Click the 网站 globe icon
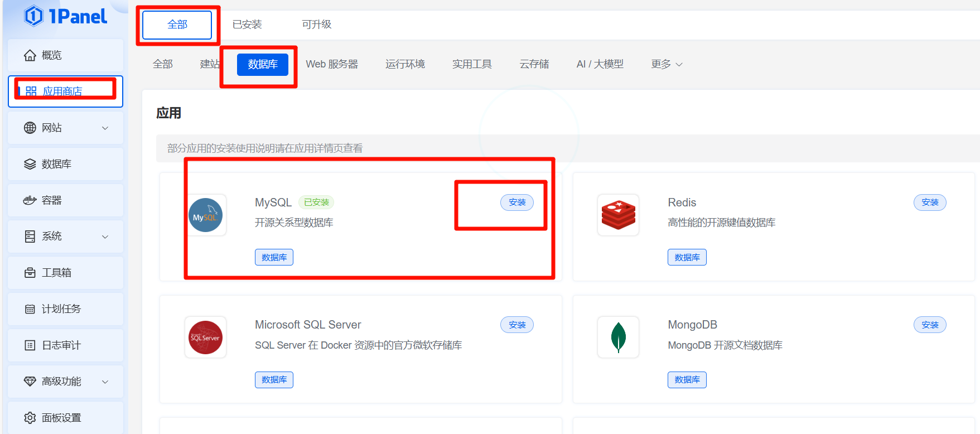Screen dimensions: 980x434 click(x=30, y=128)
